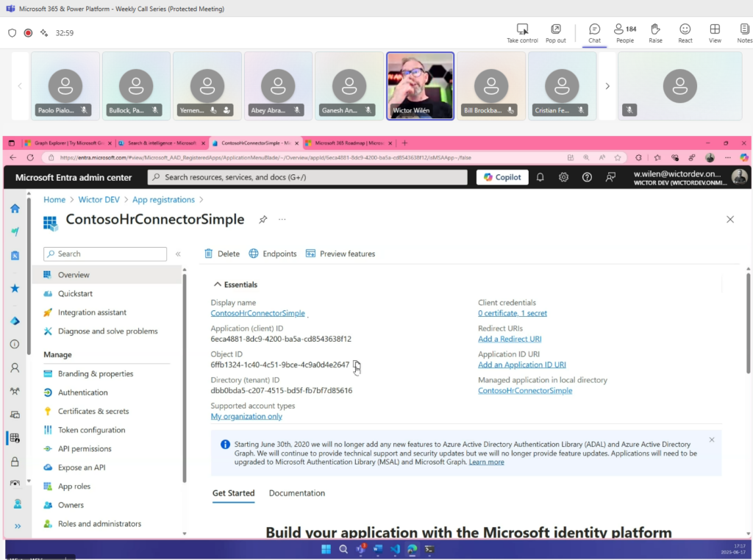Click Add an Application ID URI
753x560 pixels.
pyautogui.click(x=522, y=365)
